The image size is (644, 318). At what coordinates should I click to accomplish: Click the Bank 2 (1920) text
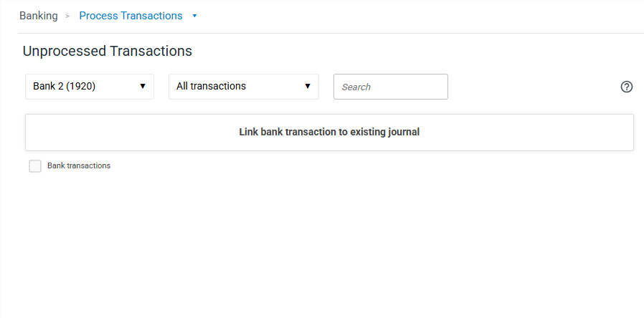tap(65, 86)
